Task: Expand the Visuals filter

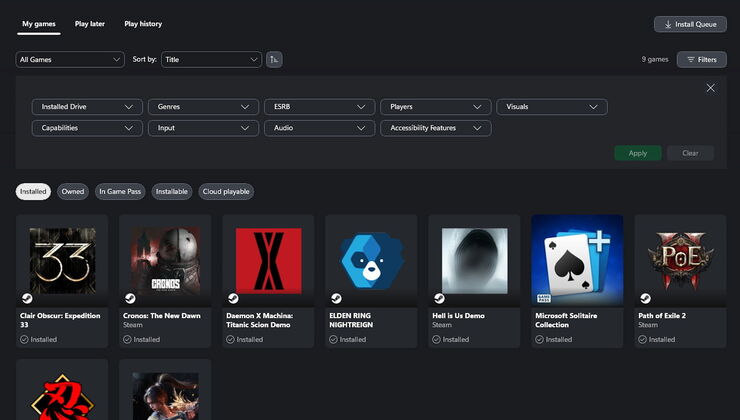Action: [x=552, y=107]
